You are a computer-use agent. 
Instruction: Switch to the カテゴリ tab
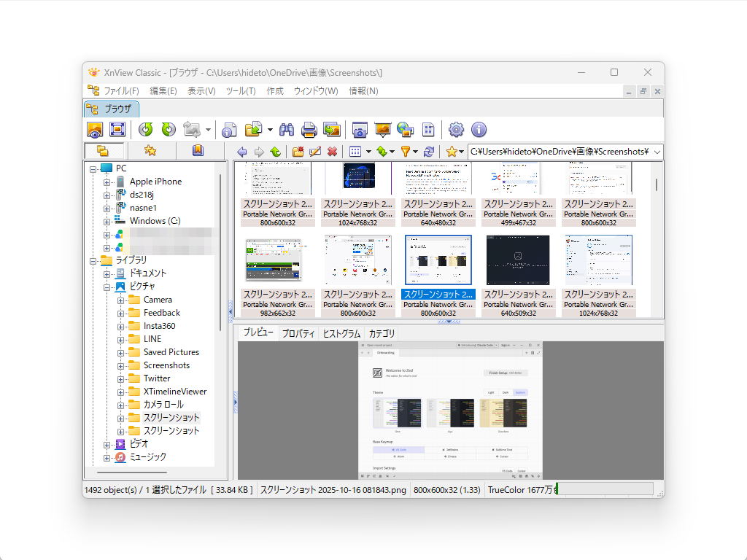[382, 334]
